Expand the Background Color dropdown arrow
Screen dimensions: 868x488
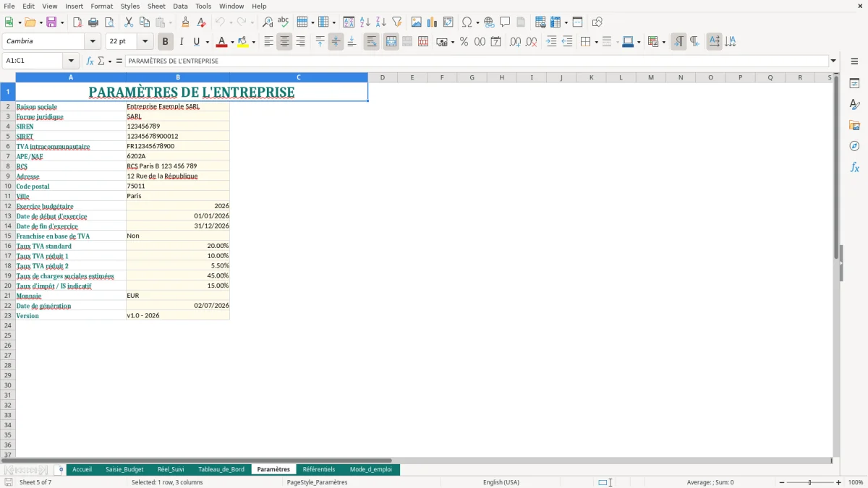[x=253, y=42]
